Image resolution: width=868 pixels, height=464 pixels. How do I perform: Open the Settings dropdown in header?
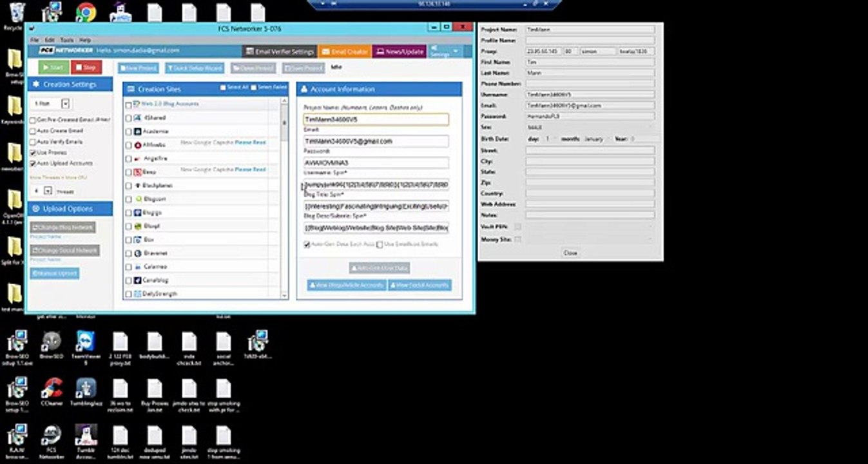coord(445,52)
